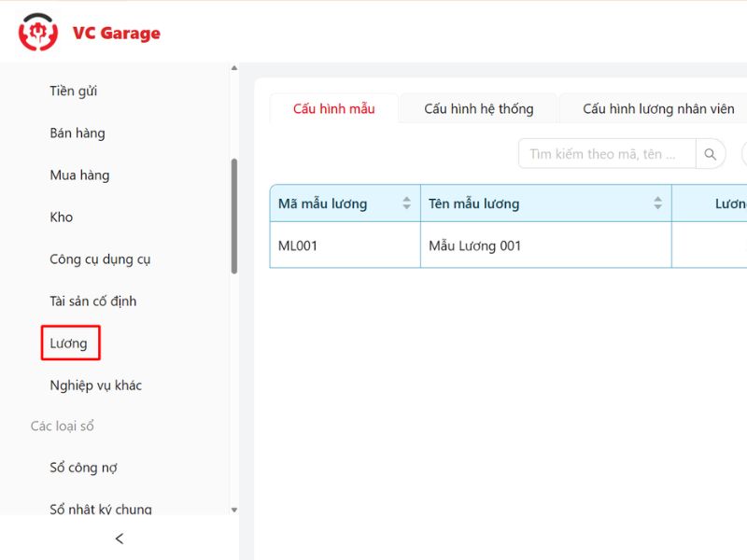Open Bán hàng in the sidebar

78,133
